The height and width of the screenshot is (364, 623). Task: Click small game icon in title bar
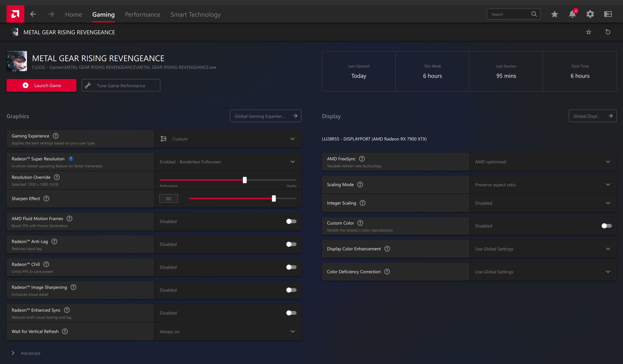(14, 32)
